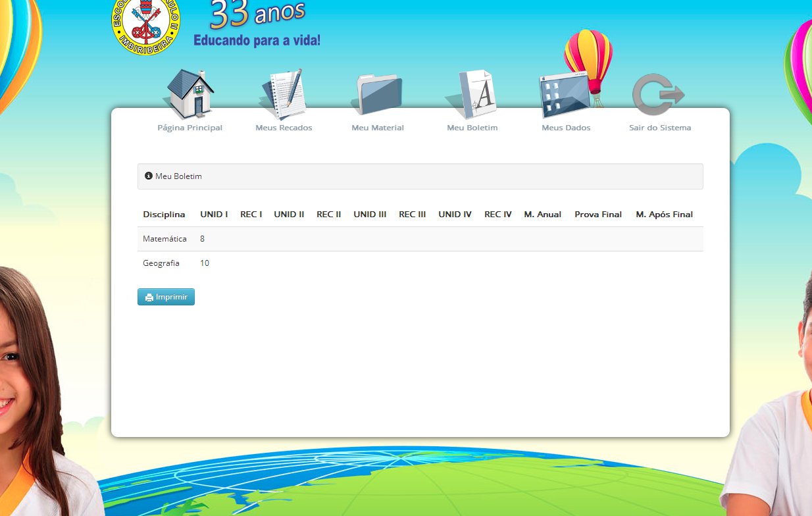The width and height of the screenshot is (812, 516).
Task: Open the Meu Material menu label
Action: (378, 128)
